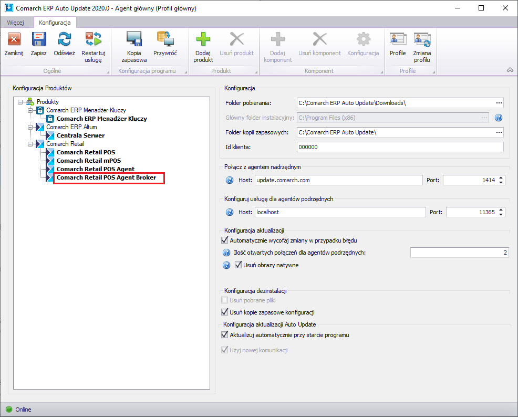Click Restartuj usługę icon

[94, 39]
